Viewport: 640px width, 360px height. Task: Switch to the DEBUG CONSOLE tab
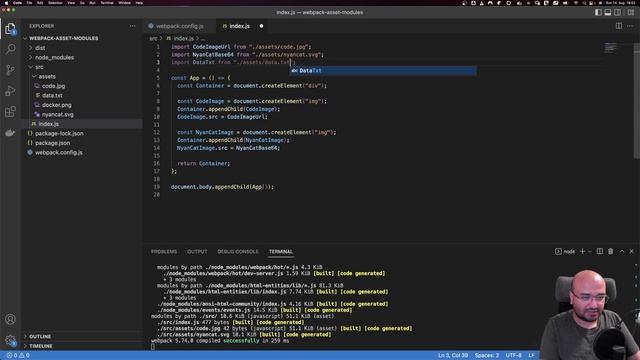pyautogui.click(x=238, y=251)
